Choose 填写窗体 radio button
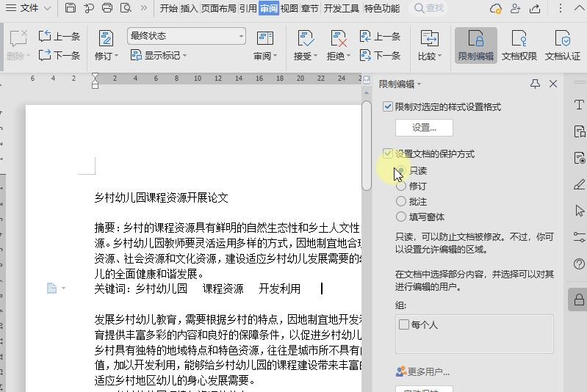587x392 pixels. [x=401, y=217]
